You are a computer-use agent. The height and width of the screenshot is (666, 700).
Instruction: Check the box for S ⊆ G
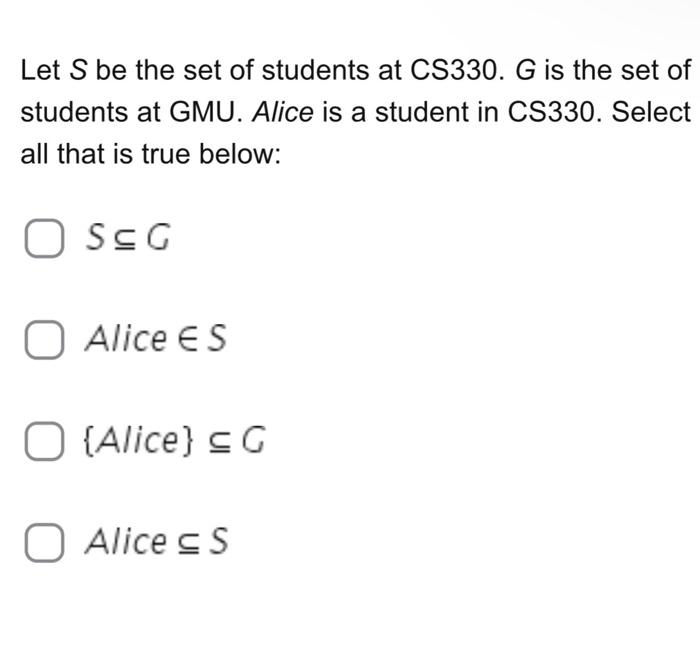(44, 238)
